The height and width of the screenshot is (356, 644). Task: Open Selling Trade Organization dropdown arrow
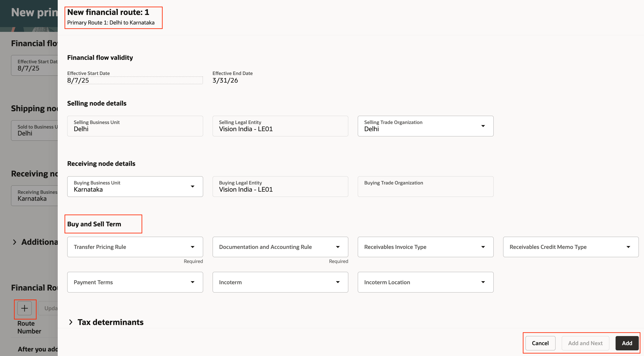[x=483, y=126]
